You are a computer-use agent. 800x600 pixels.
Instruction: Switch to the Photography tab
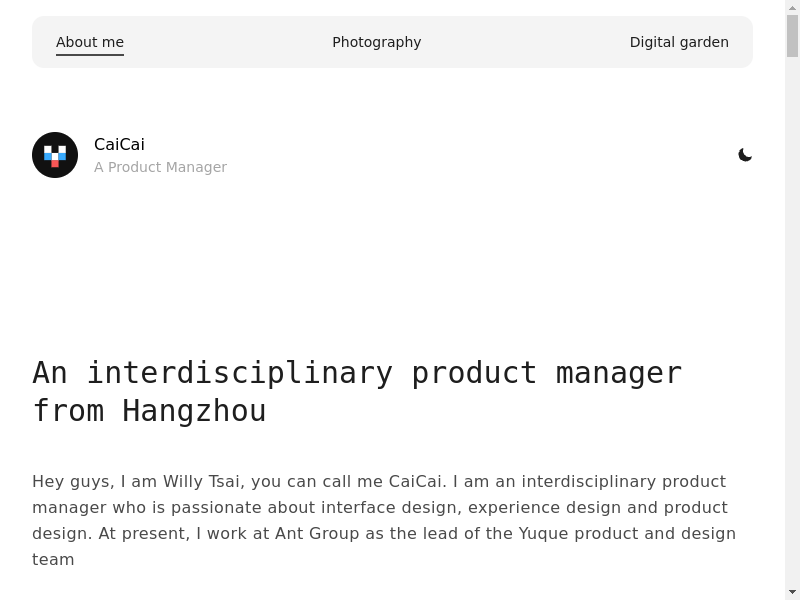pyautogui.click(x=376, y=42)
